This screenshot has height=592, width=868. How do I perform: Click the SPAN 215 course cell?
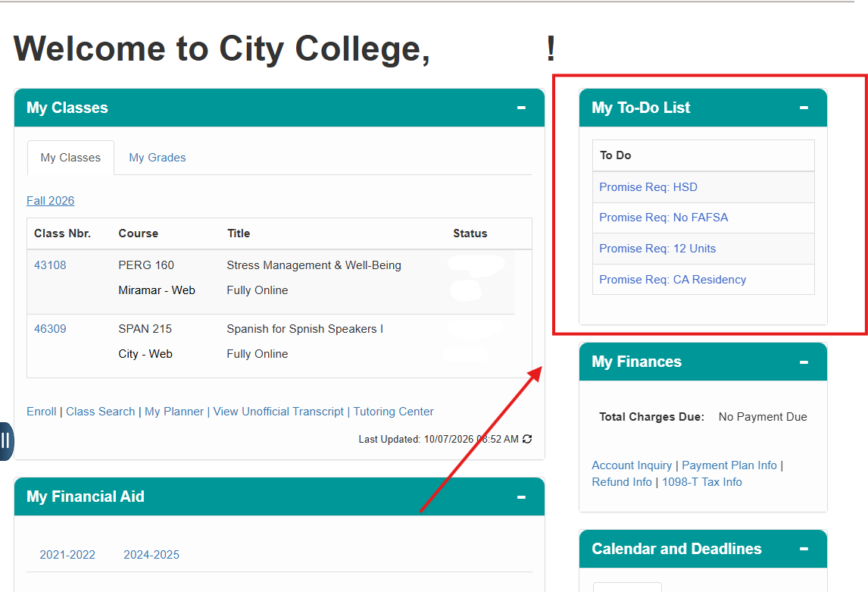pyautogui.click(x=145, y=329)
